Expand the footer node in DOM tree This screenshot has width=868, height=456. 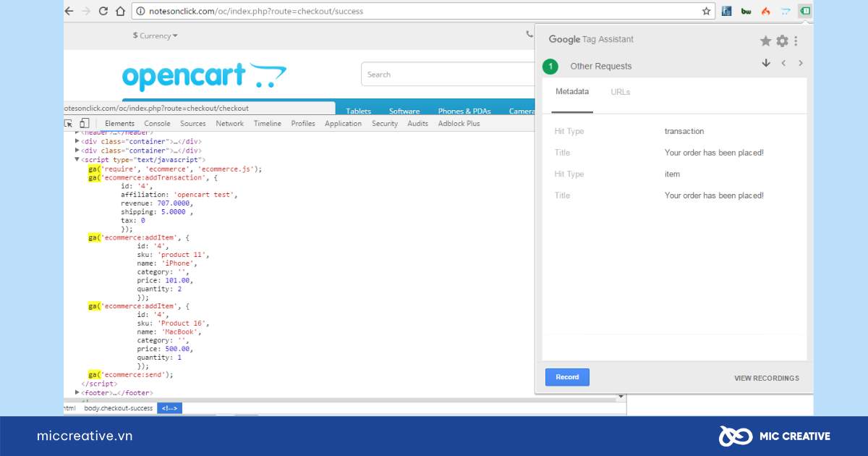pyautogui.click(x=77, y=392)
